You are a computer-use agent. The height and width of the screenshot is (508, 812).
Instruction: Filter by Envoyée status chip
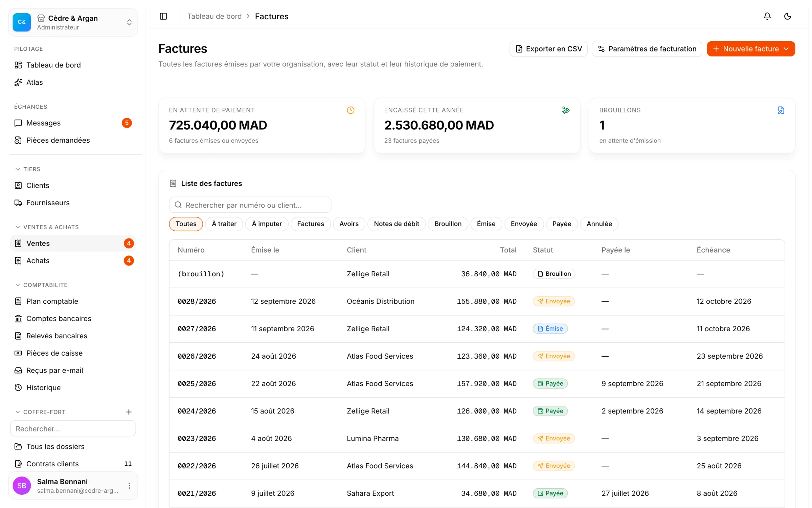pyautogui.click(x=524, y=224)
